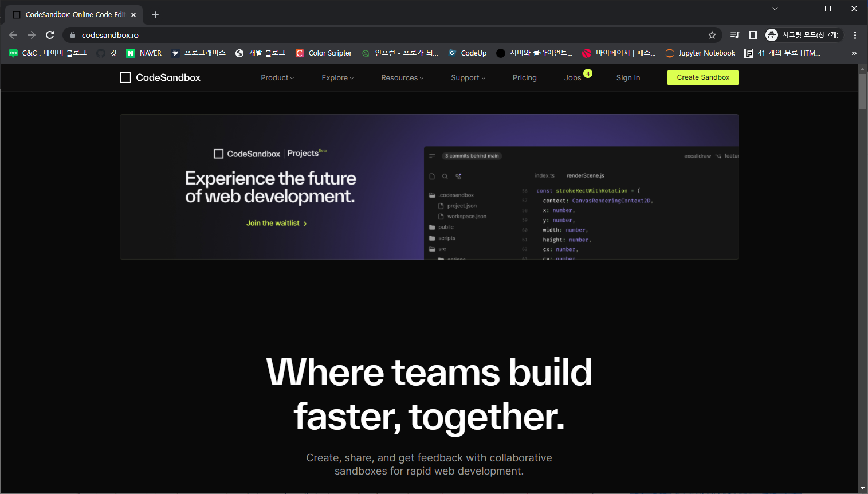Image resolution: width=868 pixels, height=494 pixels.
Task: Open the NAVER bookmark
Action: coord(144,53)
